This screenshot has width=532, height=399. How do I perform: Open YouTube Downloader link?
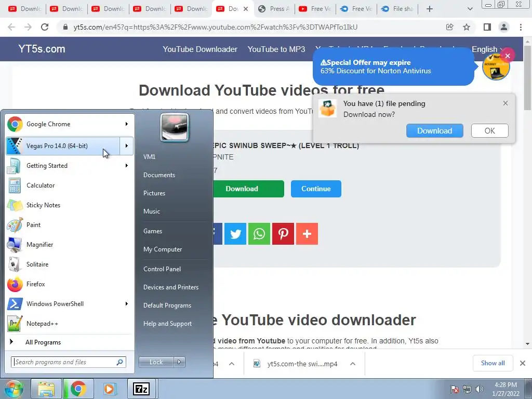click(200, 49)
